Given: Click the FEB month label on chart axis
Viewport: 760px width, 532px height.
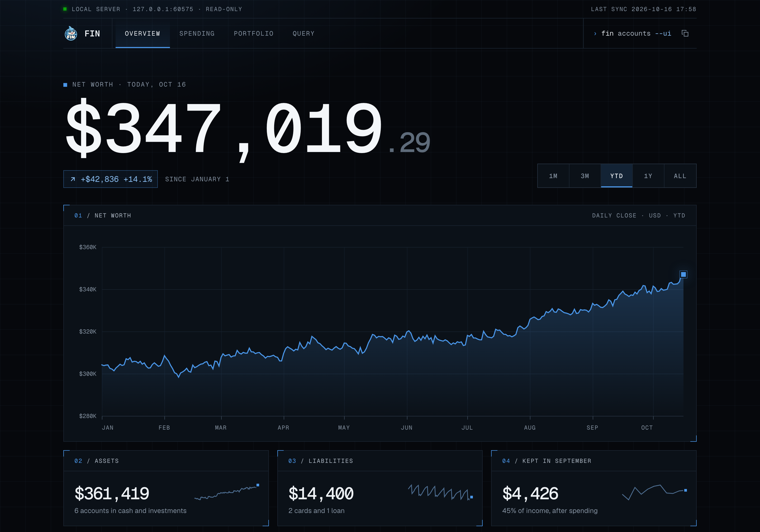Looking at the screenshot, I should click(164, 427).
